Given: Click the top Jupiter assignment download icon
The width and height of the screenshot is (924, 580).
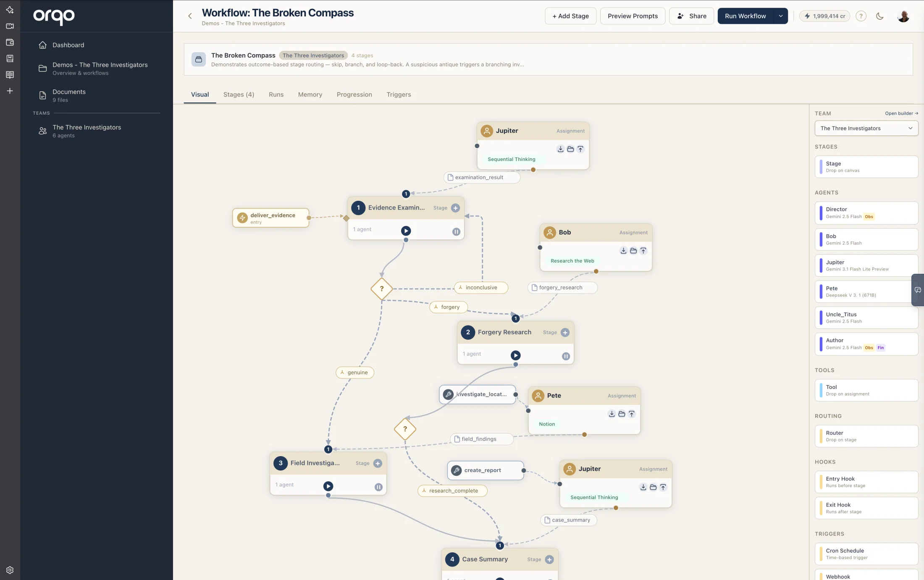Looking at the screenshot, I should click(560, 149).
